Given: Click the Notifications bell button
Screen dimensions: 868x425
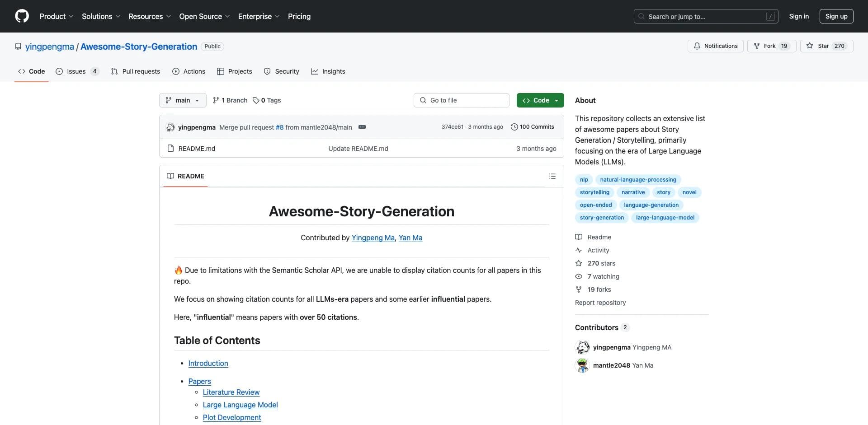Looking at the screenshot, I should point(715,46).
